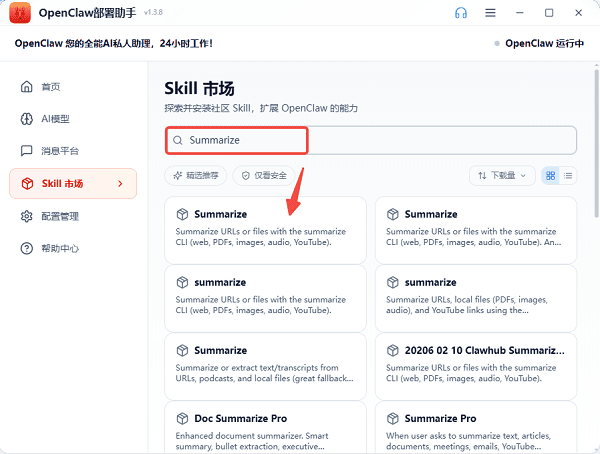
Task: Select Skill 市场 sidebar item
Action: pos(73,184)
